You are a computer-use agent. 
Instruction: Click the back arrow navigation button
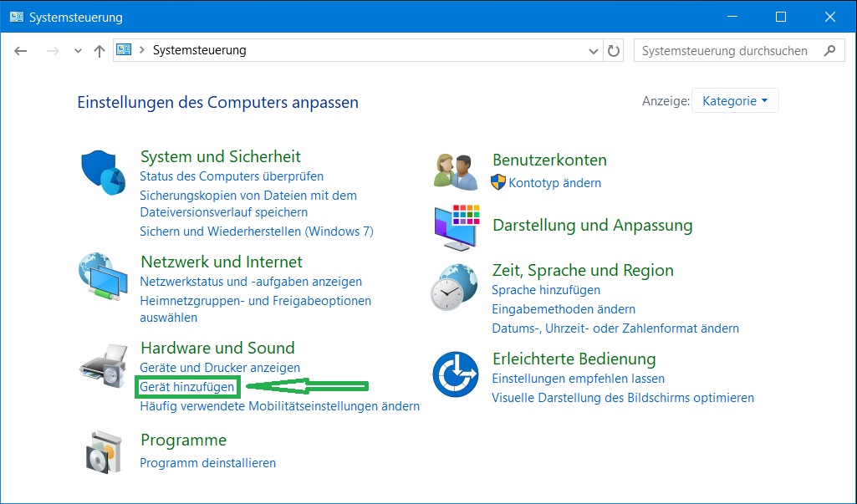point(21,51)
